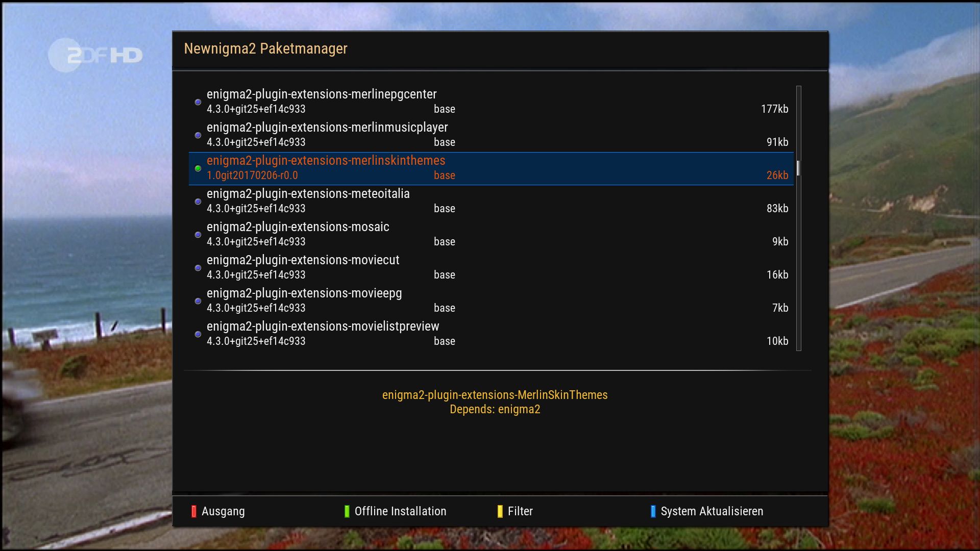
Task: Click the green installed dot beside merlinskinthemes
Action: click(x=198, y=168)
